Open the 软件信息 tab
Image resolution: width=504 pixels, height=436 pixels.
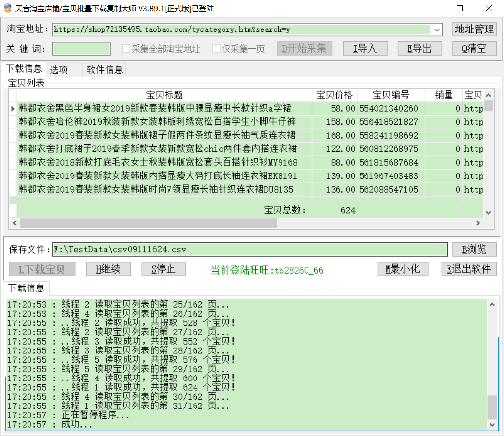pyautogui.click(x=105, y=70)
